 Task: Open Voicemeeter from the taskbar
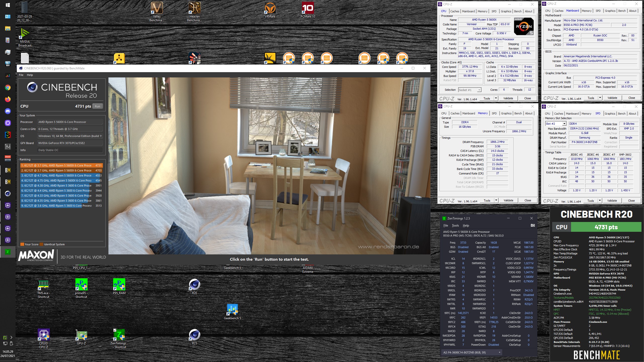click(x=8, y=158)
